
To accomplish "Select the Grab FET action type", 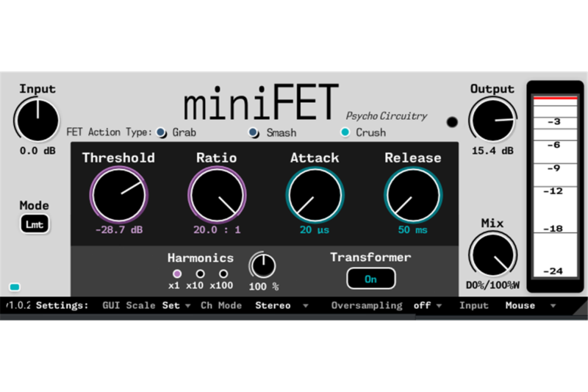I will (162, 132).
